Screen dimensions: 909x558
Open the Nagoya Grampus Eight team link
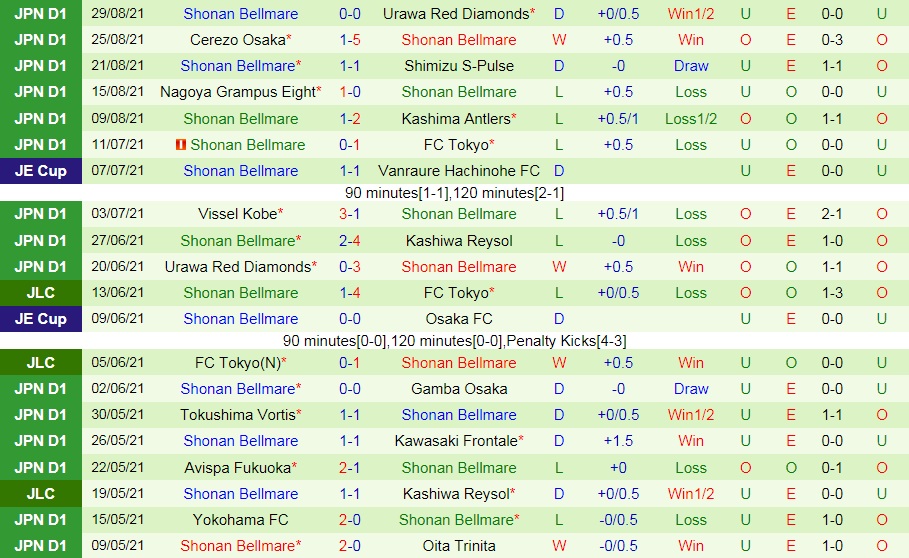point(237,92)
